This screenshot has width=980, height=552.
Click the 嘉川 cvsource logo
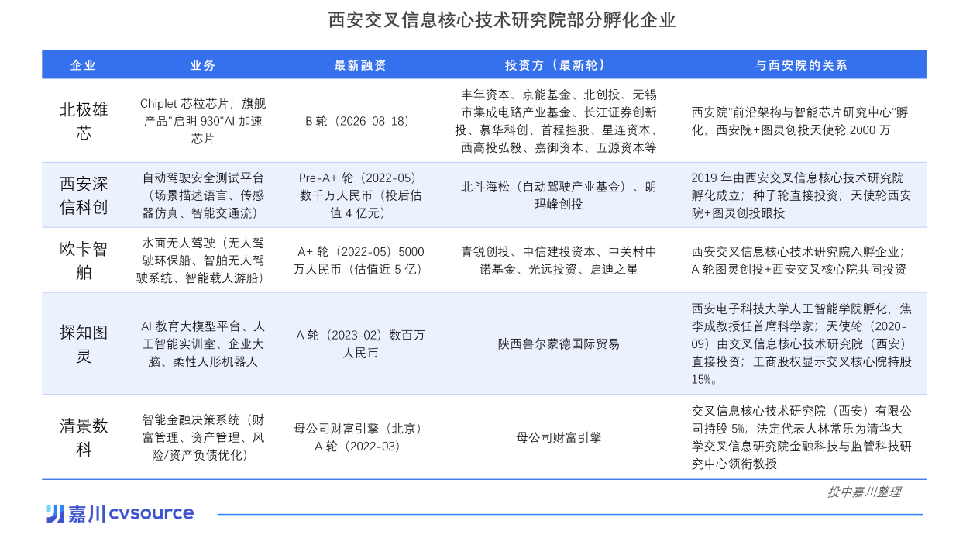click(120, 513)
